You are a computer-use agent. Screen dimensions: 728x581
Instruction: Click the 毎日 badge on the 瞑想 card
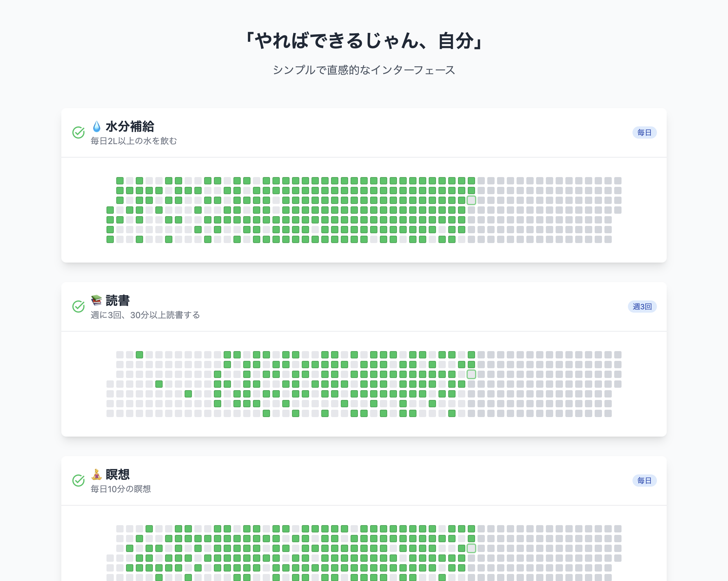pyautogui.click(x=644, y=480)
